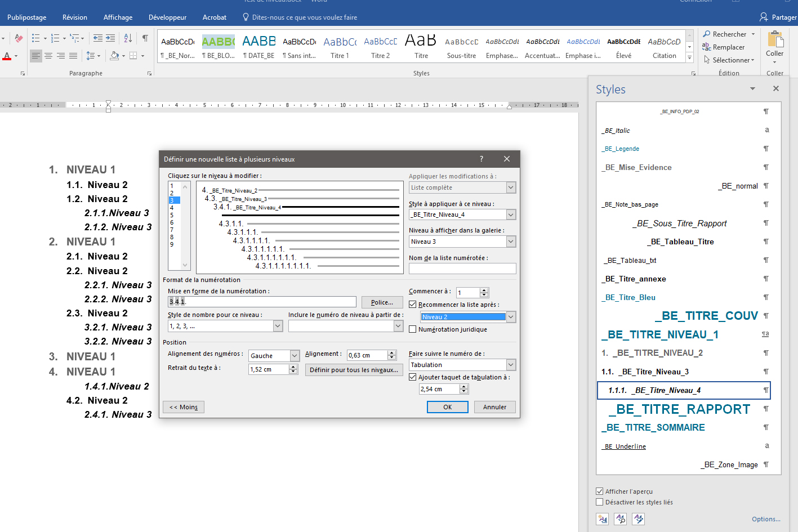Increase the Commencer à spinner value
798x532 pixels.
click(x=484, y=290)
